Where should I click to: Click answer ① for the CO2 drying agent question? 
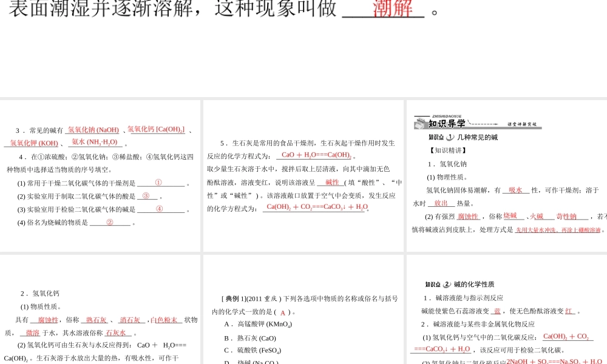point(158,183)
